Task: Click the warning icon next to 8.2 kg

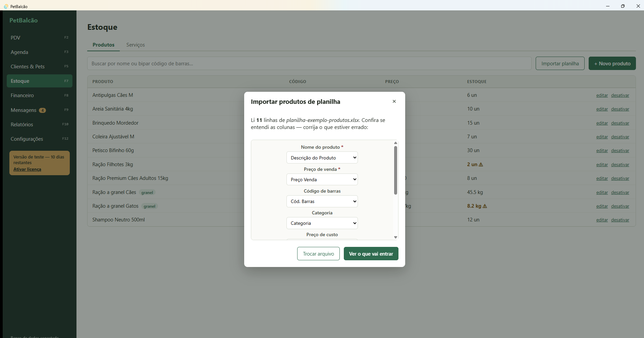Action: [485, 206]
